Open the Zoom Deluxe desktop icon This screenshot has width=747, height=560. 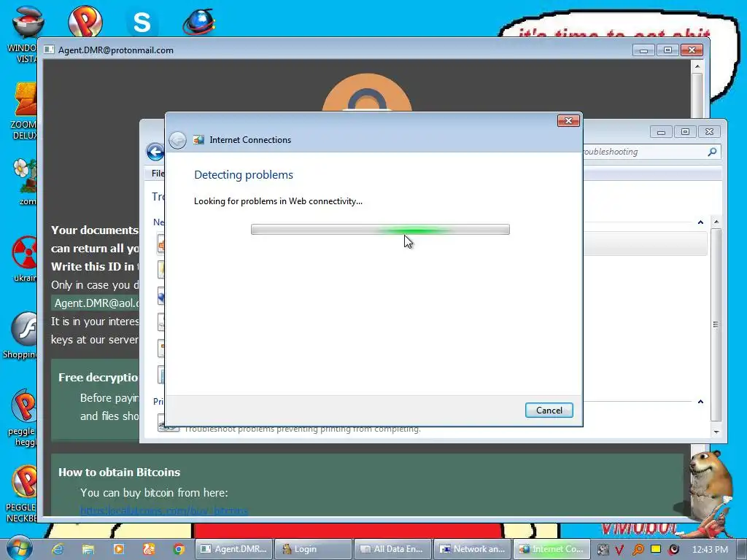23,112
